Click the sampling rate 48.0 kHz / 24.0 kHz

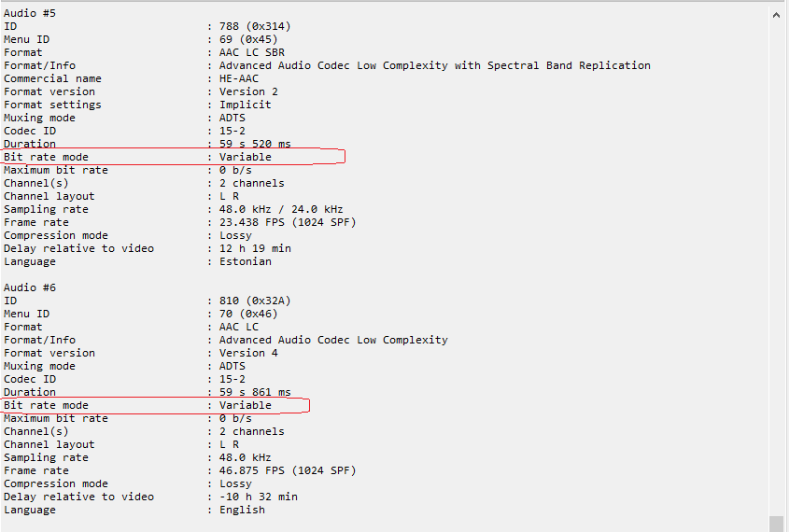pyautogui.click(x=281, y=209)
